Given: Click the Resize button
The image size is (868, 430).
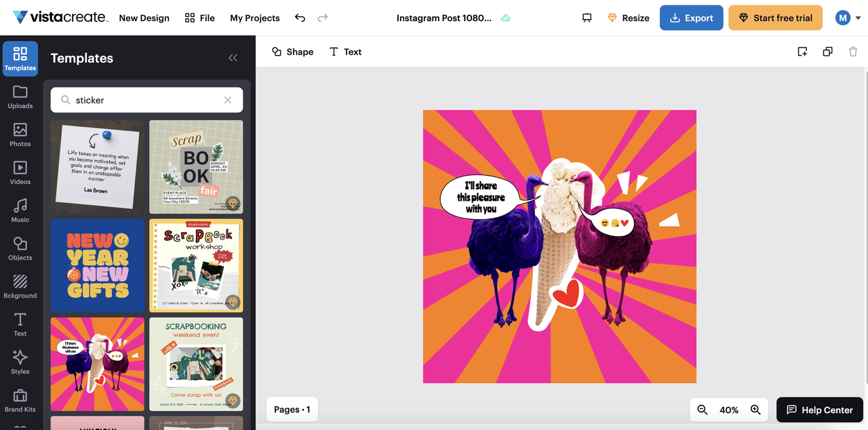Looking at the screenshot, I should [628, 18].
